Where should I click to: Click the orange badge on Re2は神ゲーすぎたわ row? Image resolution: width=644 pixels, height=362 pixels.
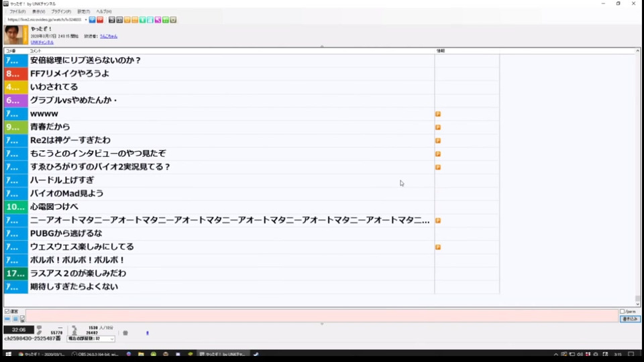coord(438,141)
